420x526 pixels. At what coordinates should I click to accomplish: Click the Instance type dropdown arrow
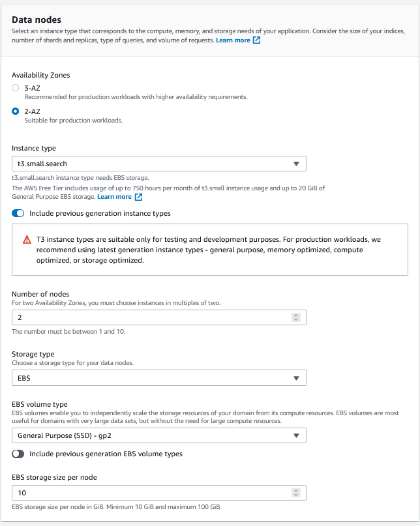point(296,164)
